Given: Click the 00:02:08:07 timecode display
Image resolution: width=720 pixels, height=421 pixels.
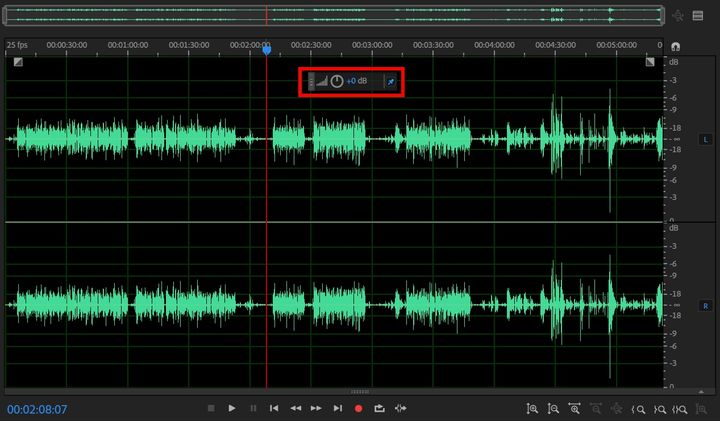Looking at the screenshot, I should click(x=37, y=409).
